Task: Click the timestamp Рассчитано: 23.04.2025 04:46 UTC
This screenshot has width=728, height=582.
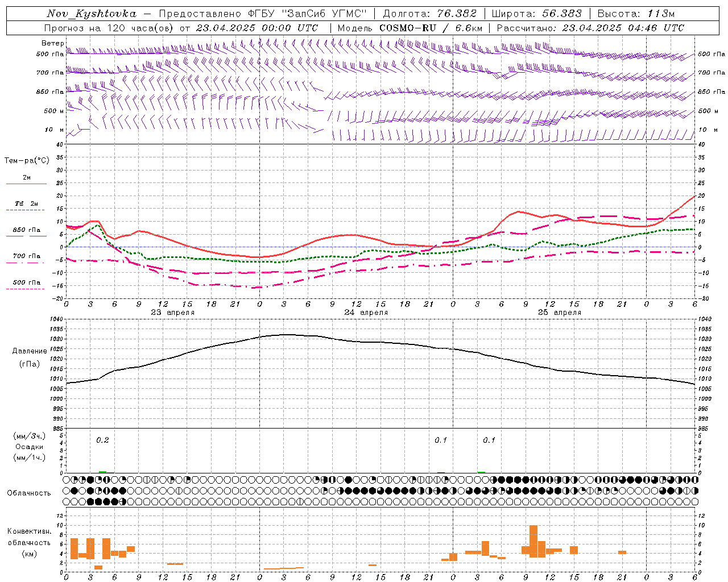Action: pyautogui.click(x=590, y=28)
